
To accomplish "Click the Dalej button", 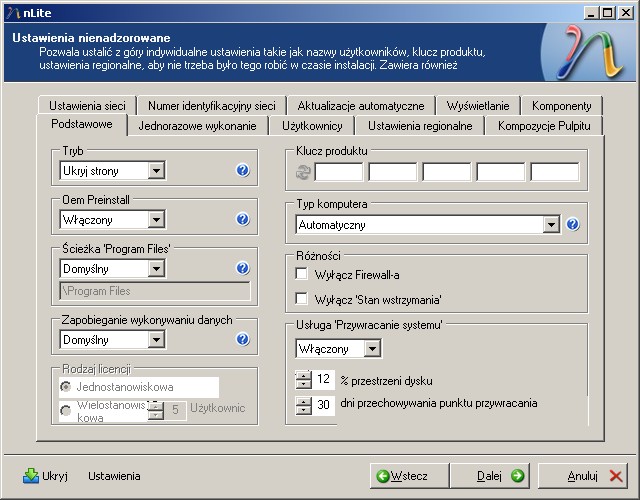I will pyautogui.click(x=490, y=476).
